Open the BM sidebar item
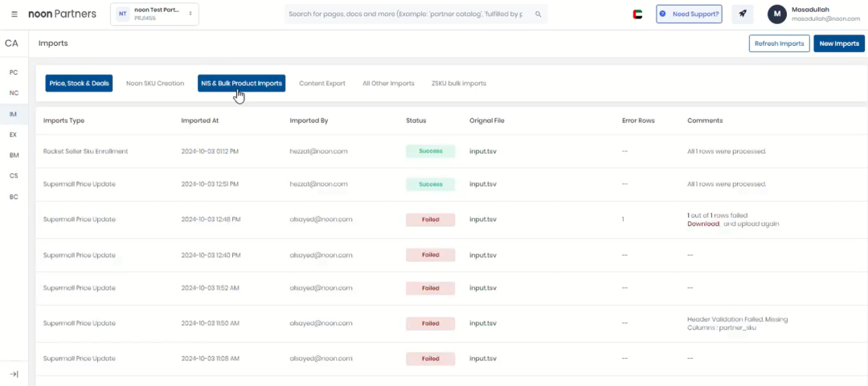 coord(14,155)
